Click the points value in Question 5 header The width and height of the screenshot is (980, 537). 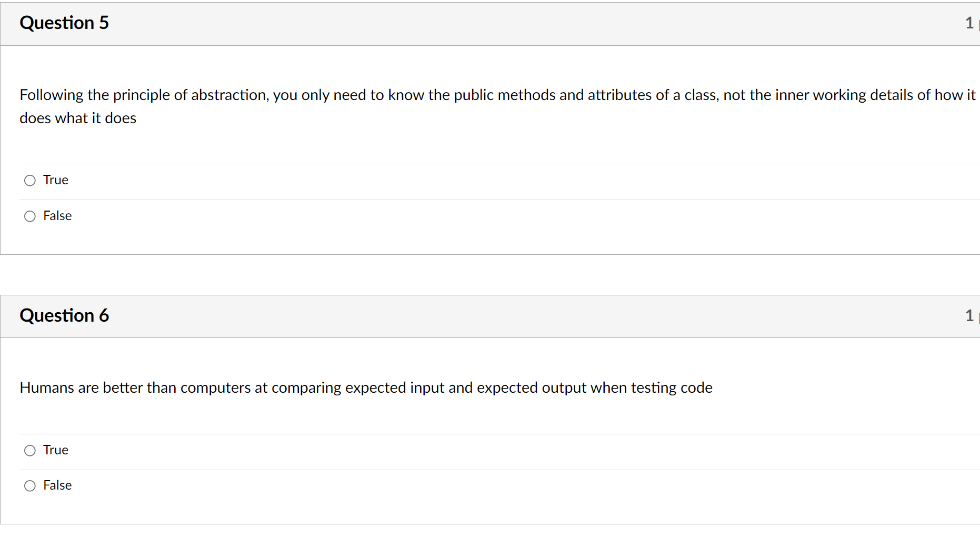pyautogui.click(x=969, y=23)
